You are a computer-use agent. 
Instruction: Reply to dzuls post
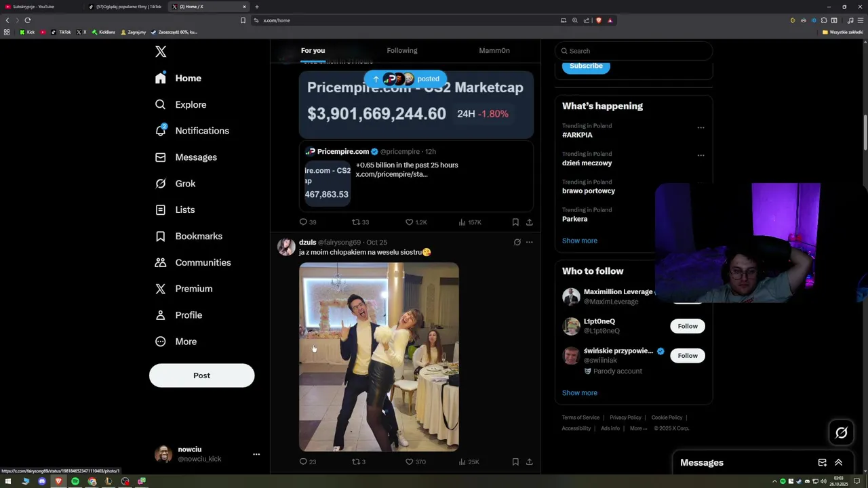[x=307, y=462]
